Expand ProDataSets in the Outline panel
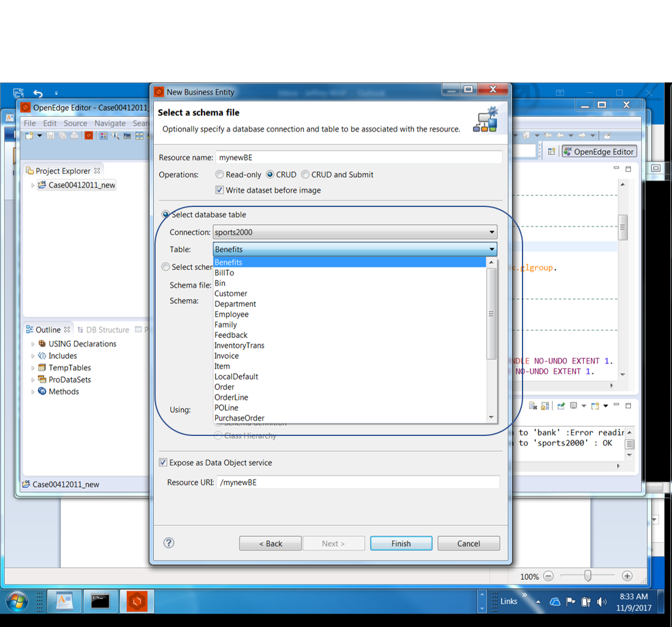This screenshot has width=672, height=627. click(x=32, y=379)
